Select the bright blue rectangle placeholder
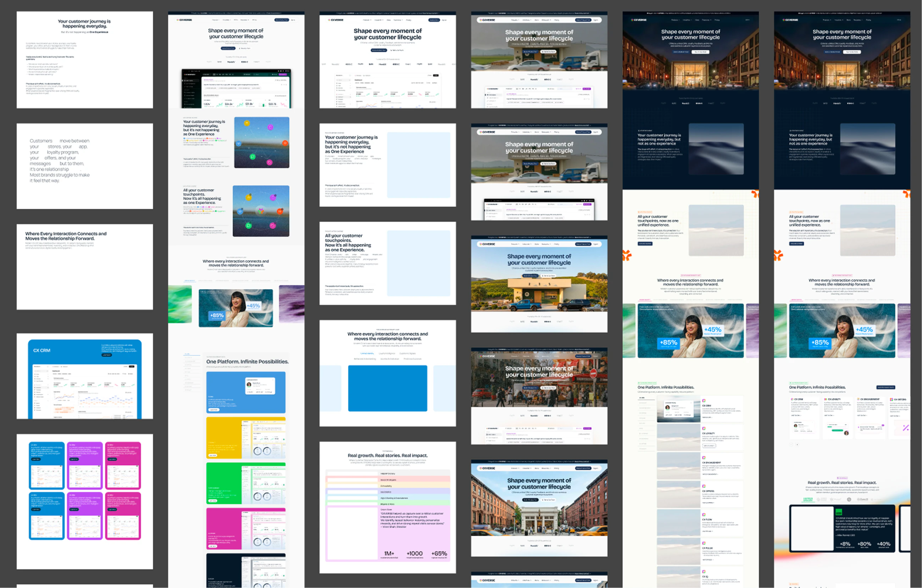The height and width of the screenshot is (588, 922). coord(388,388)
